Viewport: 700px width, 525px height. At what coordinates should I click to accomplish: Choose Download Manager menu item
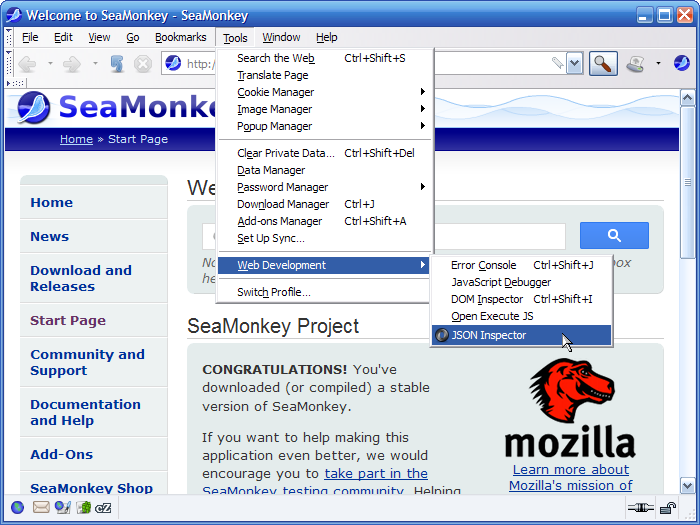[x=325, y=204]
